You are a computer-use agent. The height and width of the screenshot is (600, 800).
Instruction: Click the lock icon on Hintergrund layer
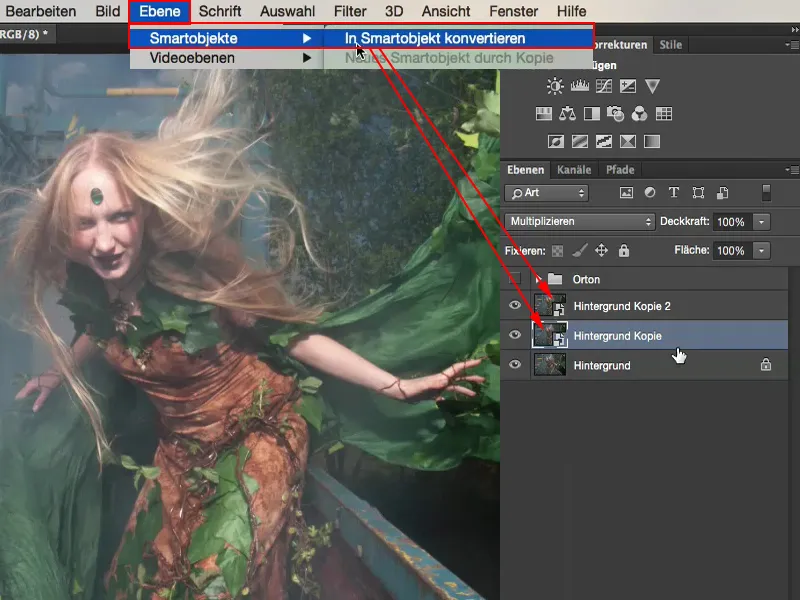[766, 364]
